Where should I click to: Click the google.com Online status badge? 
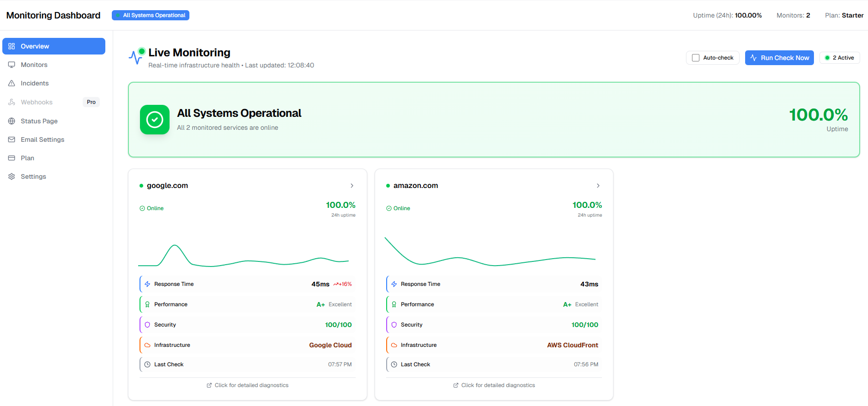(152, 208)
